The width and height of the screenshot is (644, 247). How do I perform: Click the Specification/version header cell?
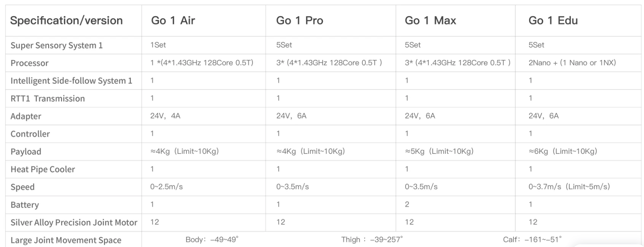coord(66,21)
